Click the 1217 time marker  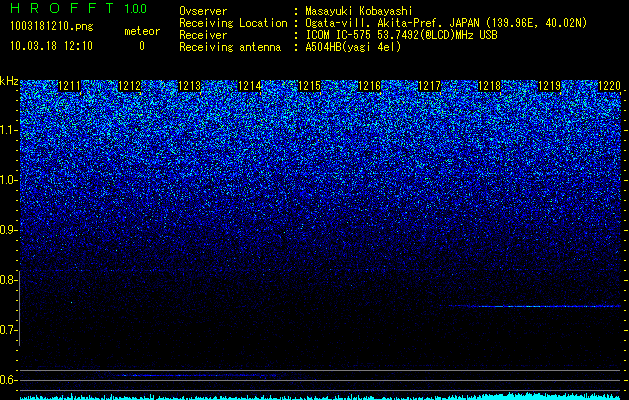[x=430, y=86]
